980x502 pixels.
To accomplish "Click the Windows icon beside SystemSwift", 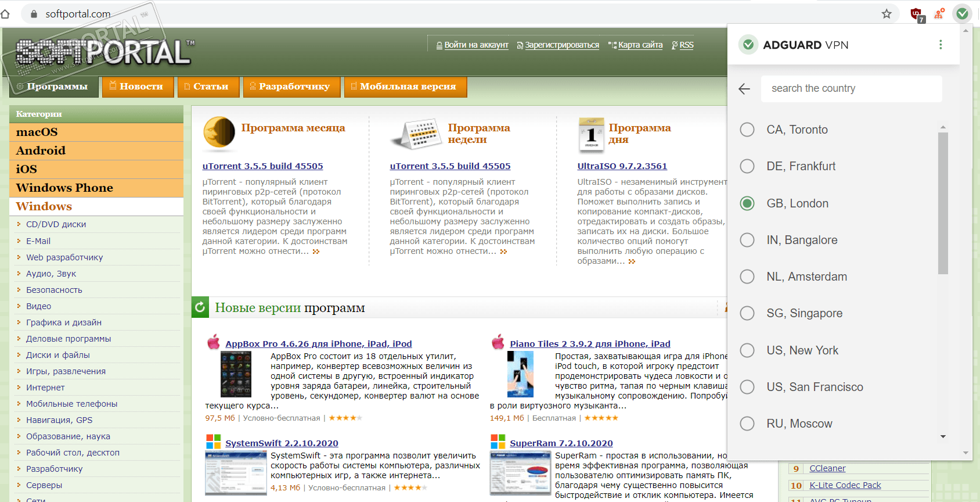I will 214,442.
